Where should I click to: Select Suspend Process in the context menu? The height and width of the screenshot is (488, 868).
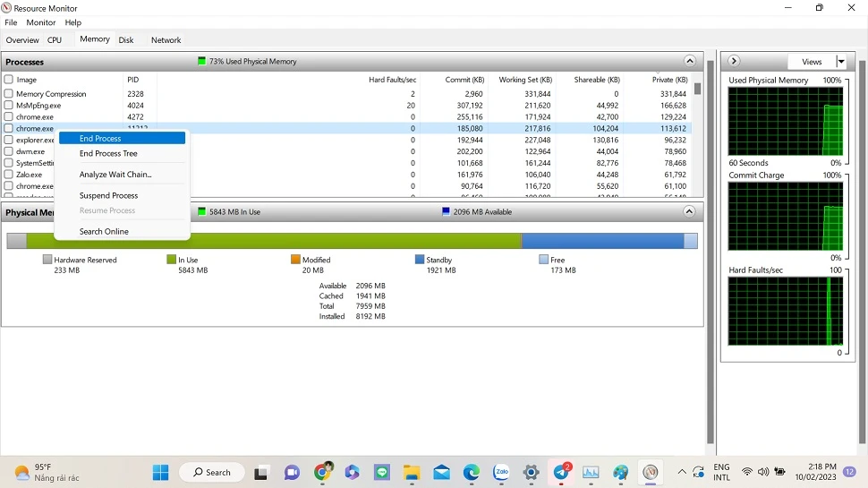coord(108,195)
